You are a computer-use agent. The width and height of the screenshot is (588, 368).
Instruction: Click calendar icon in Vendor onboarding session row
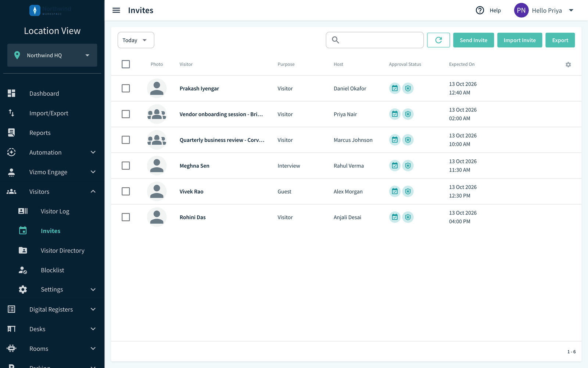395,114
